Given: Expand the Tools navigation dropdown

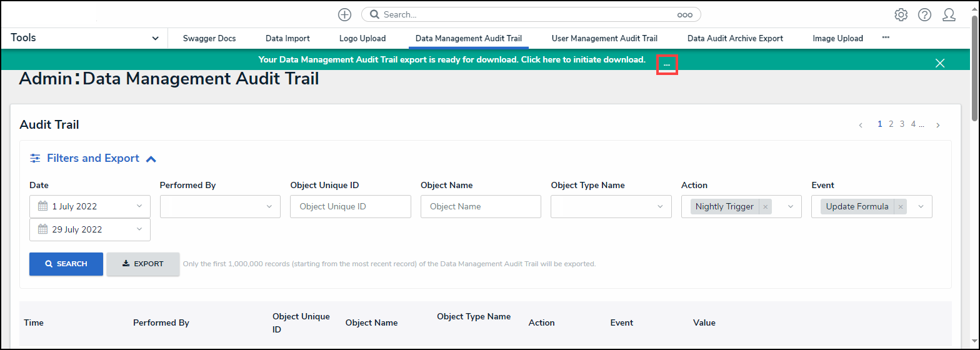Looking at the screenshot, I should pyautogui.click(x=155, y=39).
